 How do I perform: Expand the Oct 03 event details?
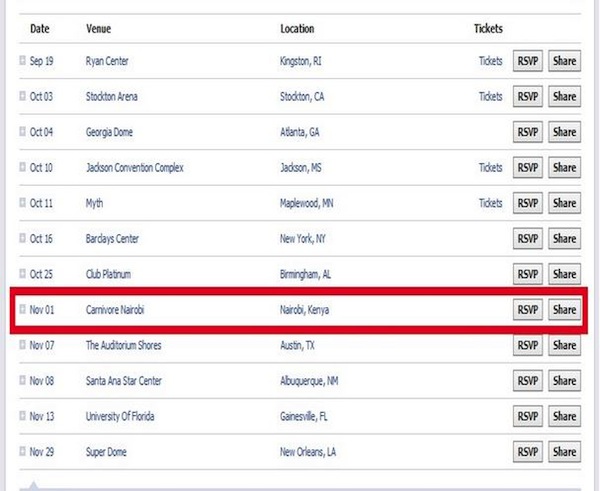[22, 97]
